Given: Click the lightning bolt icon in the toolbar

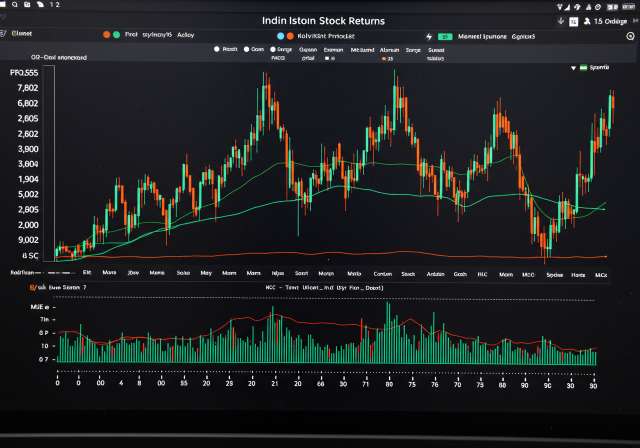Looking at the screenshot, I should (430, 34).
